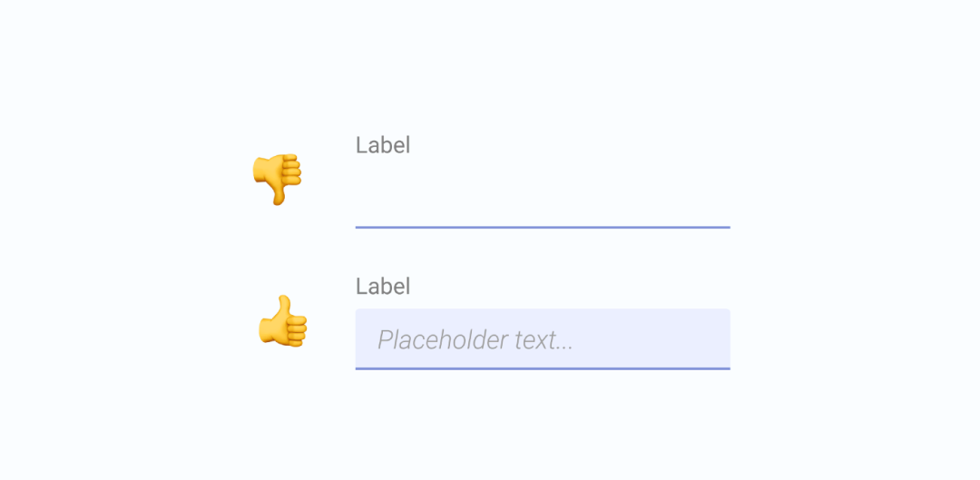The image size is (980, 480).
Task: Click the word 'text...' in the input
Action: (544, 340)
